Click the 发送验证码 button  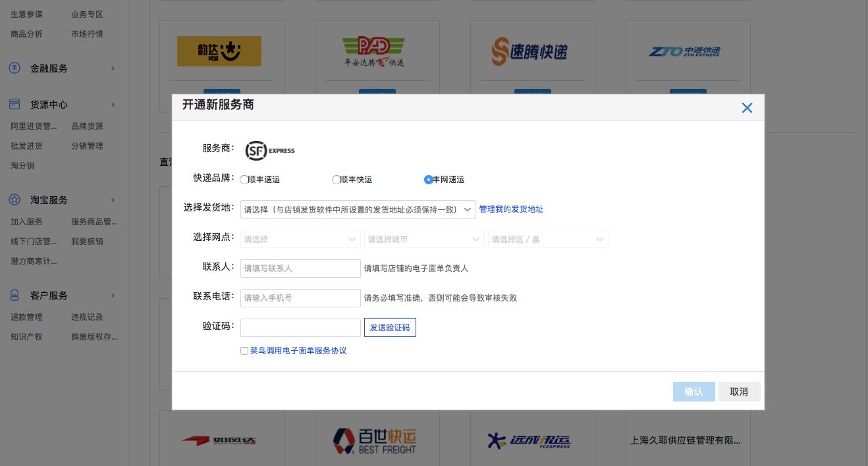[390, 327]
